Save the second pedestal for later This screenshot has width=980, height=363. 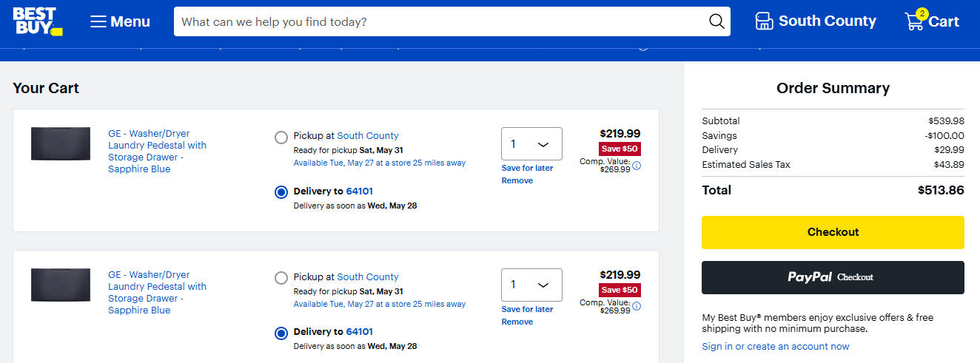click(x=527, y=309)
